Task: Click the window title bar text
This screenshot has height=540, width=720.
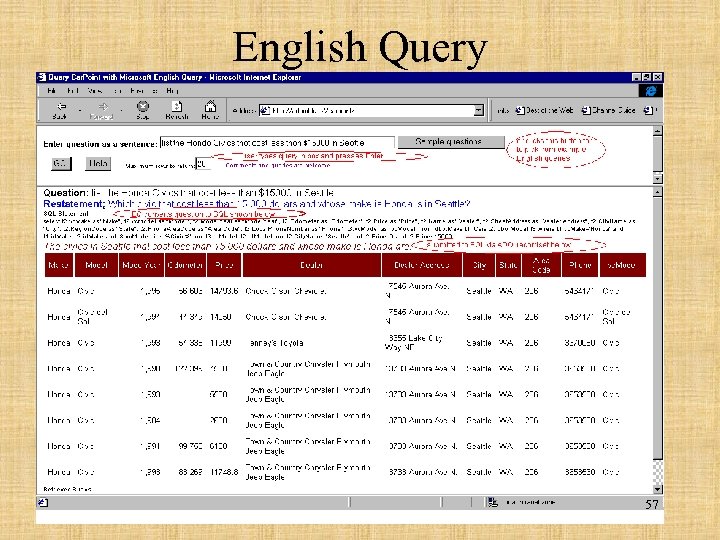Action: (174, 77)
